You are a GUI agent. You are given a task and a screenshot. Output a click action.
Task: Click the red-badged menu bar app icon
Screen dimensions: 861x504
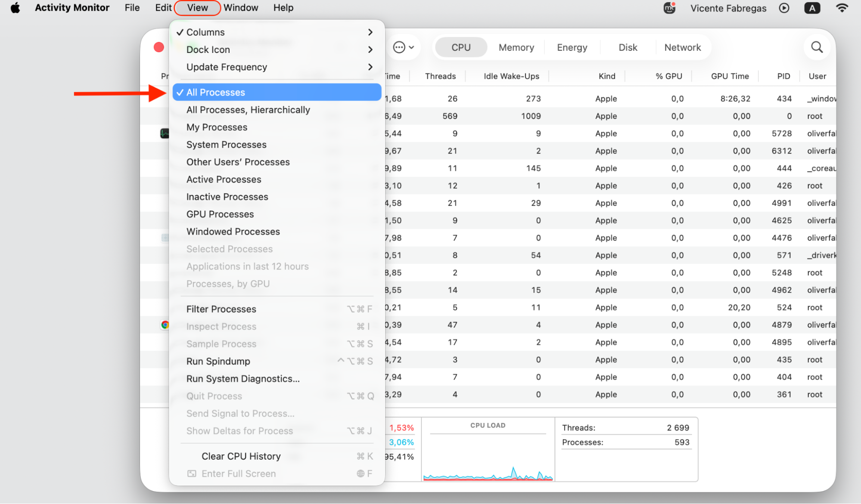669,8
